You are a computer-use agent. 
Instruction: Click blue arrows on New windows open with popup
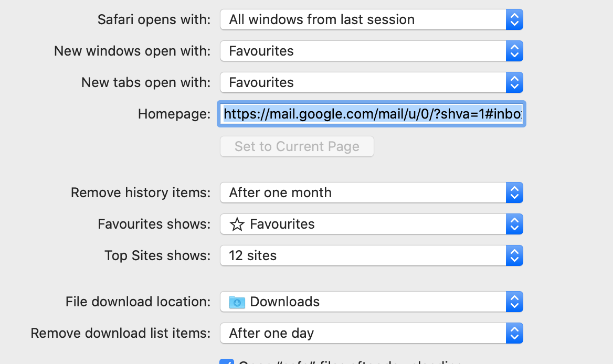pyautogui.click(x=514, y=51)
